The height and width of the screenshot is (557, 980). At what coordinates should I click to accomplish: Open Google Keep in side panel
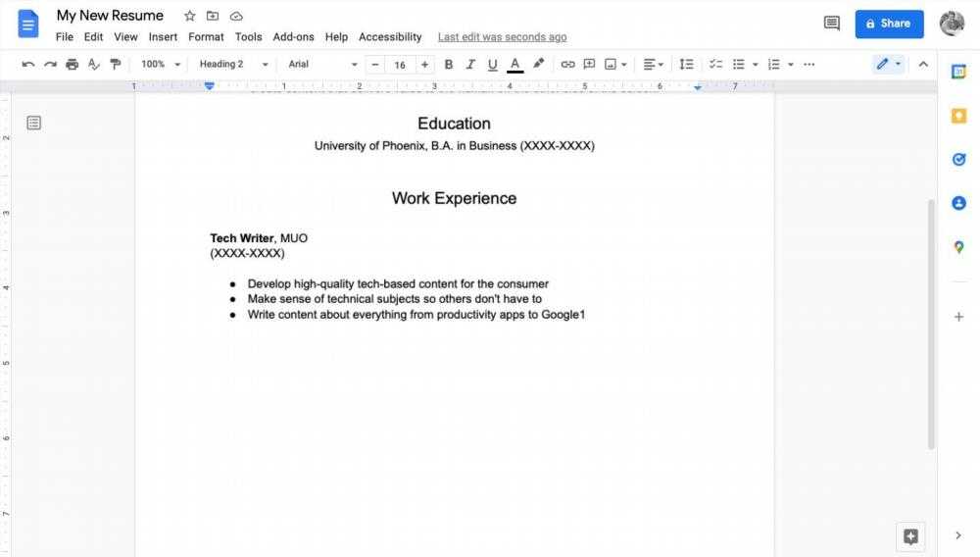958,116
